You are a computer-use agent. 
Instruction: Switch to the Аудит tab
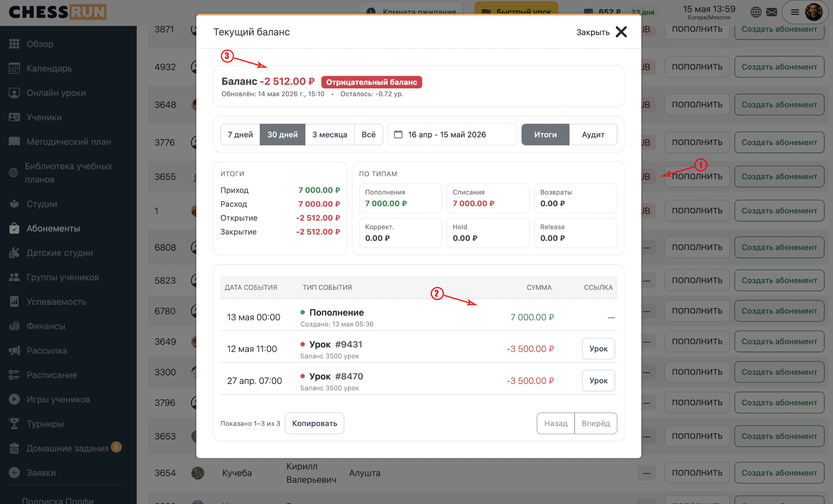point(593,135)
